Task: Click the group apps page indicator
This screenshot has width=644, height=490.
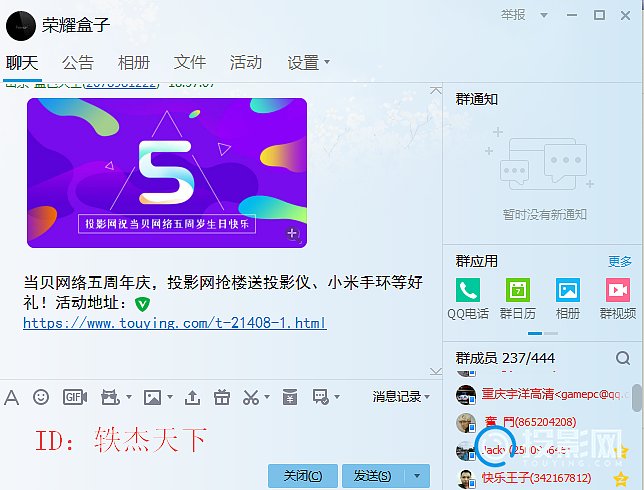Action: (x=543, y=333)
